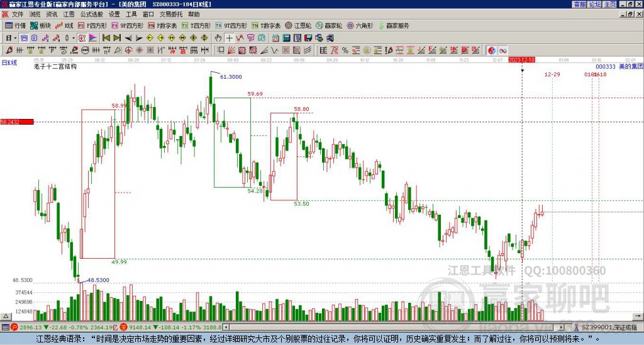
Task: Click the 61.3000 high price label
Action: coord(231,77)
